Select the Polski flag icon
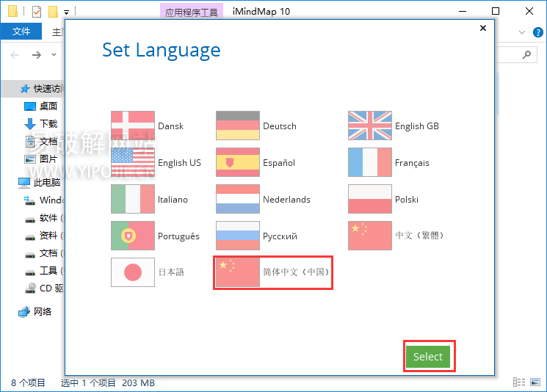The height and width of the screenshot is (392, 547). tap(370, 199)
